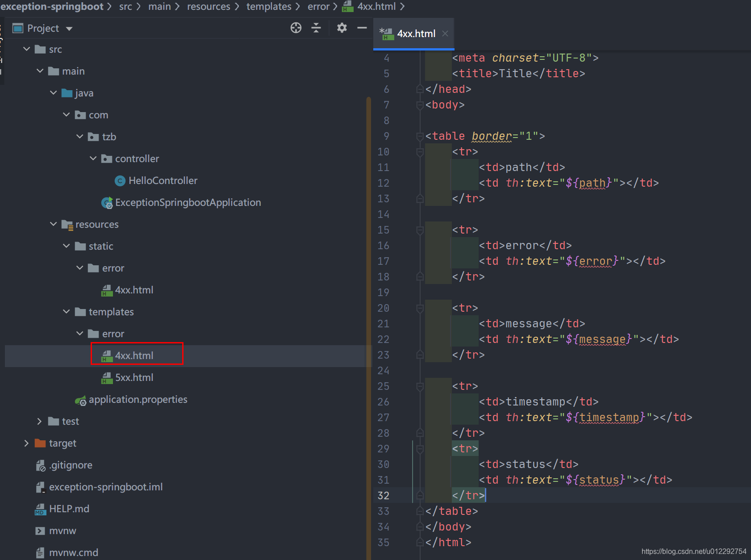Click the 4xx.html icon under static error
Viewport: 751px width, 560px height.
pyautogui.click(x=107, y=290)
